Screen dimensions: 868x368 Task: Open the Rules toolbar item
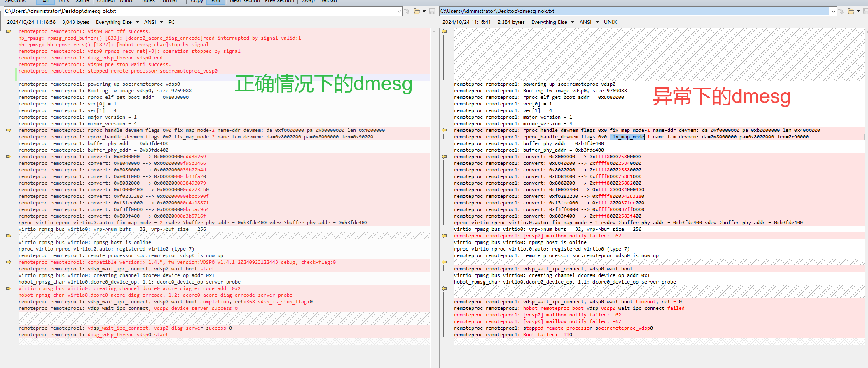pyautogui.click(x=148, y=2)
